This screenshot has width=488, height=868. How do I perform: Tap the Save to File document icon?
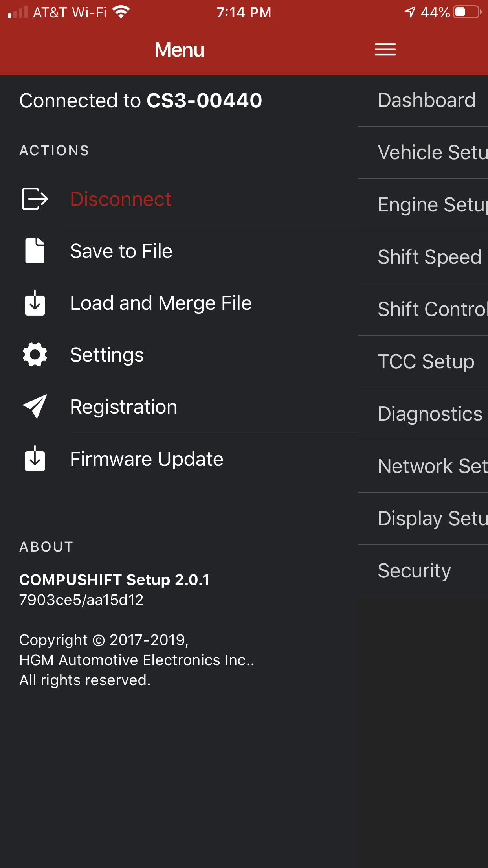tap(35, 251)
